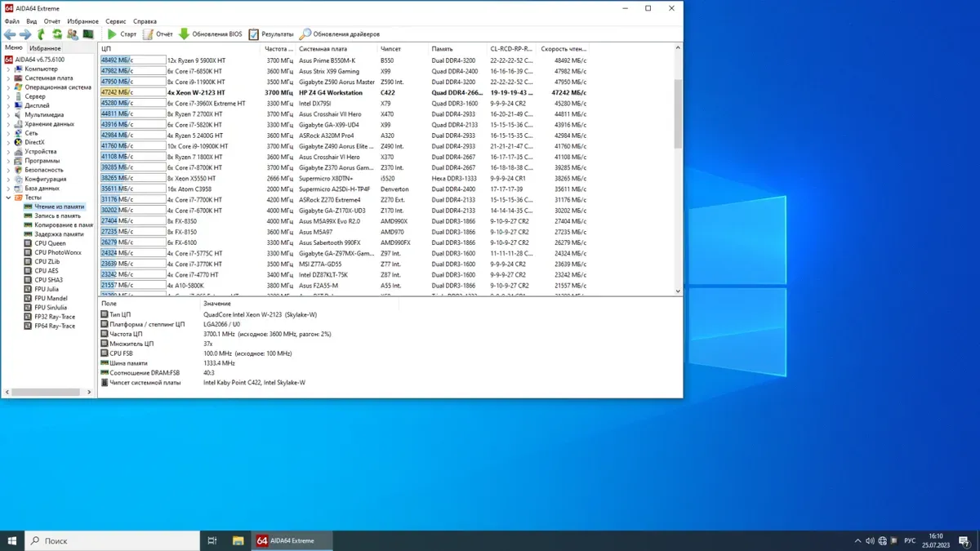This screenshot has height=551, width=980.
Task: Collapse the Тесты tree node
Action: 8,198
